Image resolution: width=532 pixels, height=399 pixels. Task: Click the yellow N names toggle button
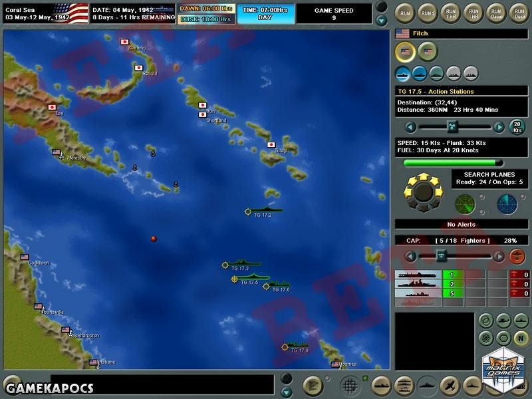(x=521, y=338)
